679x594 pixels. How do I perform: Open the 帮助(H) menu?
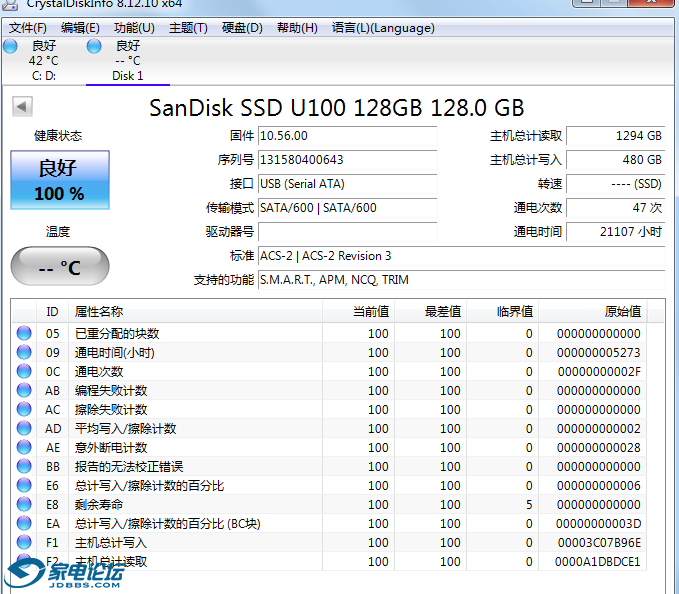tap(297, 28)
